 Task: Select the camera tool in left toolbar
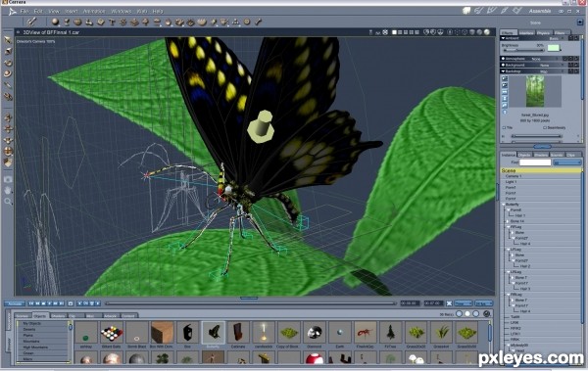click(x=8, y=179)
